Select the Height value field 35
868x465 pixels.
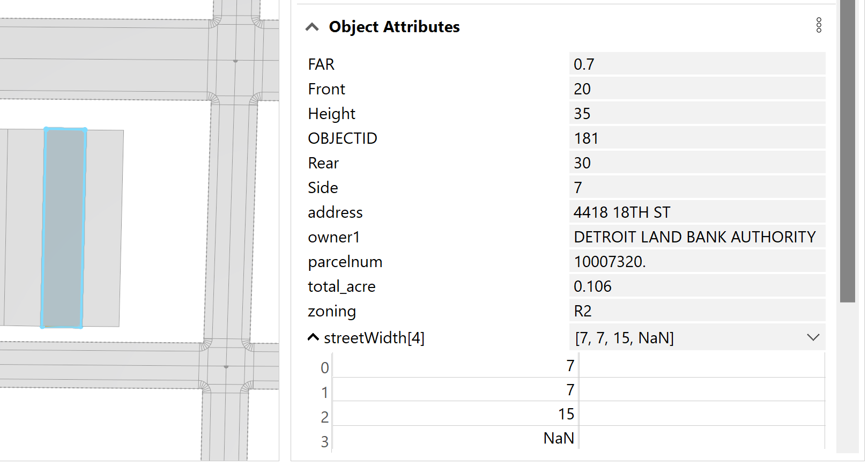[x=696, y=114]
